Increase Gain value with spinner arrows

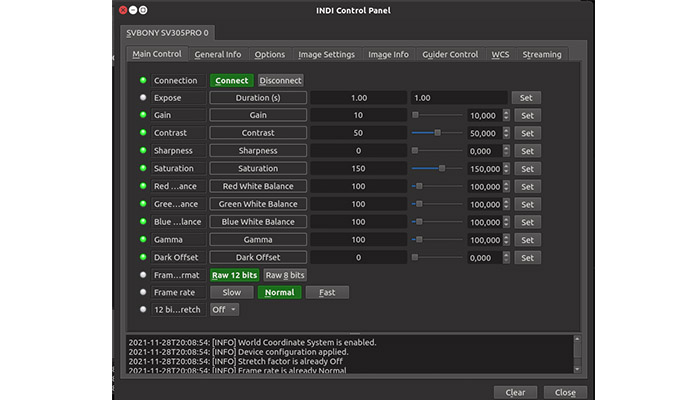[x=506, y=113]
